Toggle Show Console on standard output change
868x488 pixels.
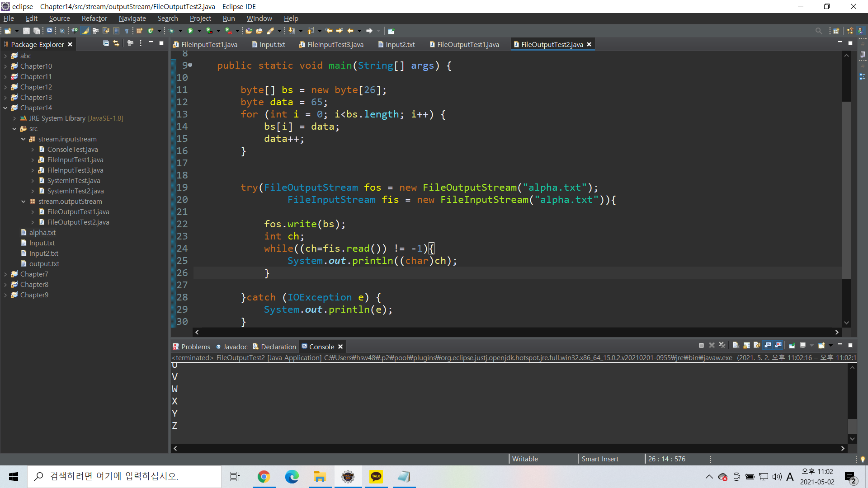[x=768, y=345]
